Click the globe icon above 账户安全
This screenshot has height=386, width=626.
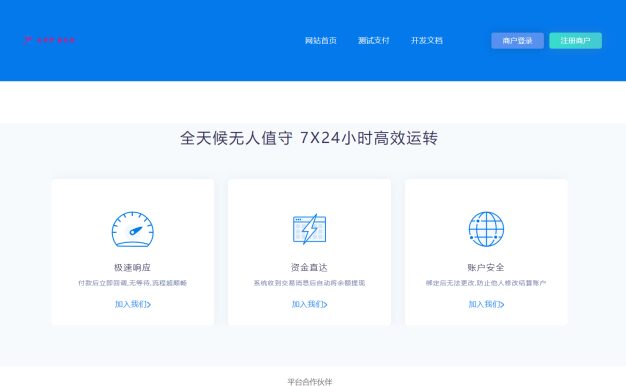(x=486, y=229)
